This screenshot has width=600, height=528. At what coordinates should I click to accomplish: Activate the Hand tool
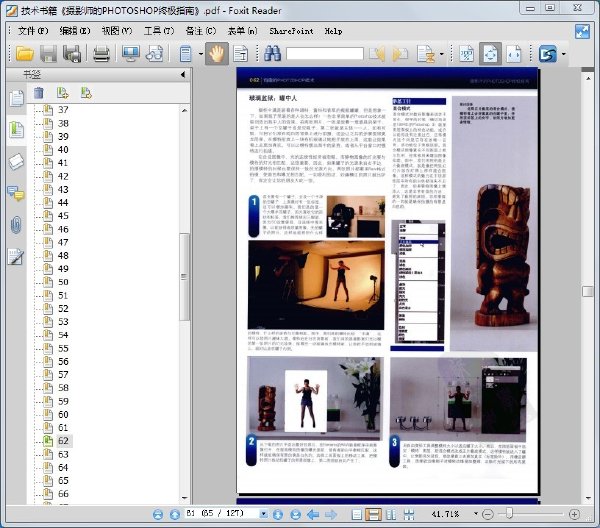[217, 54]
